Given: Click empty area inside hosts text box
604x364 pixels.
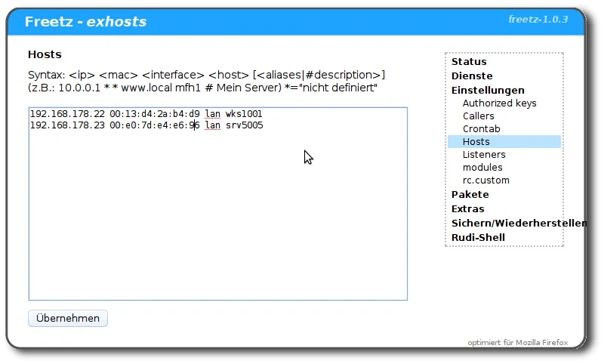Looking at the screenshot, I should point(217,227).
